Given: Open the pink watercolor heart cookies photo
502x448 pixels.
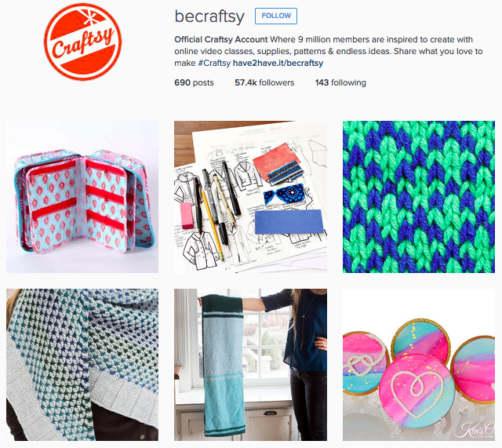Looking at the screenshot, I should [x=419, y=365].
